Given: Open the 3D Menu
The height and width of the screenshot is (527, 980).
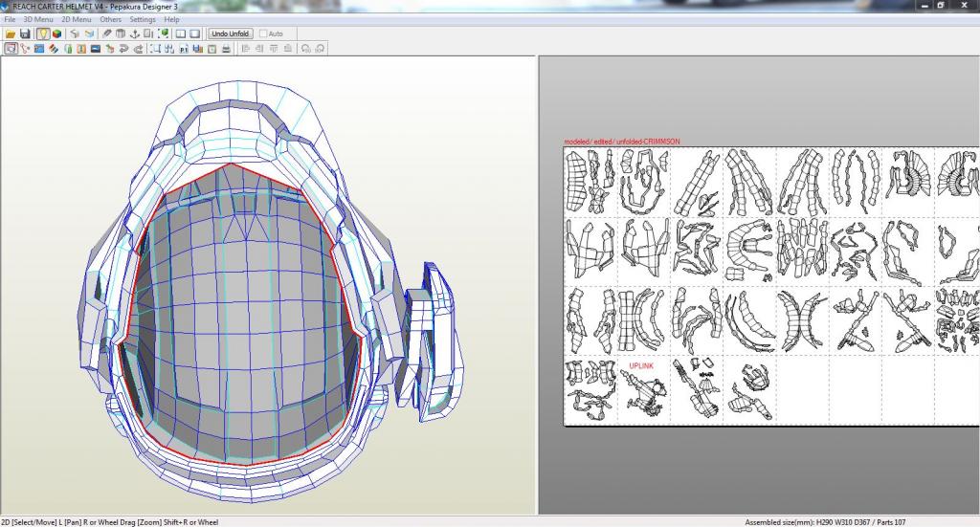Looking at the screenshot, I should tap(38, 19).
